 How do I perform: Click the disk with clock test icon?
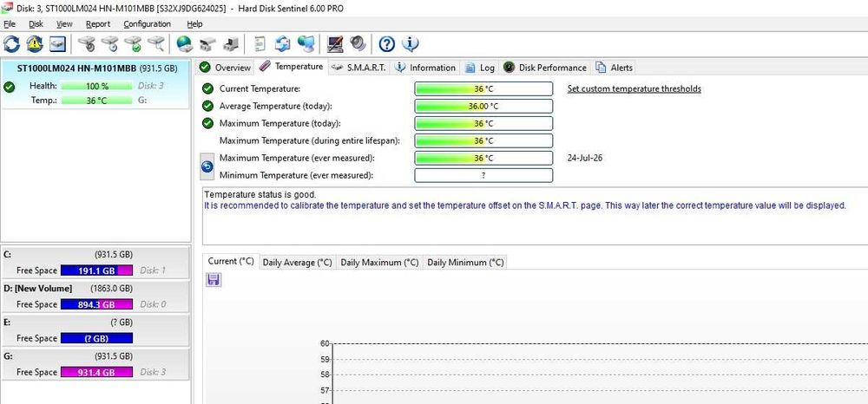tap(109, 43)
